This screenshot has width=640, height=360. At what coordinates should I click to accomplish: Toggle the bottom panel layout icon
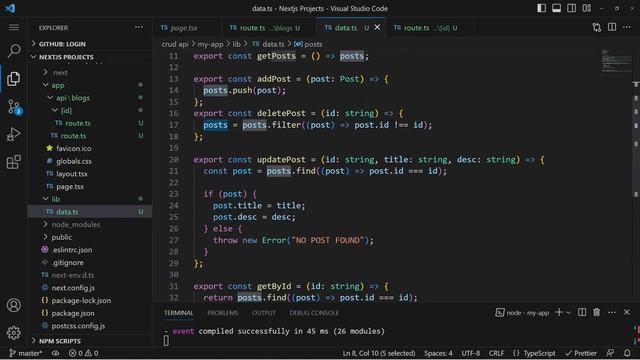point(556,8)
